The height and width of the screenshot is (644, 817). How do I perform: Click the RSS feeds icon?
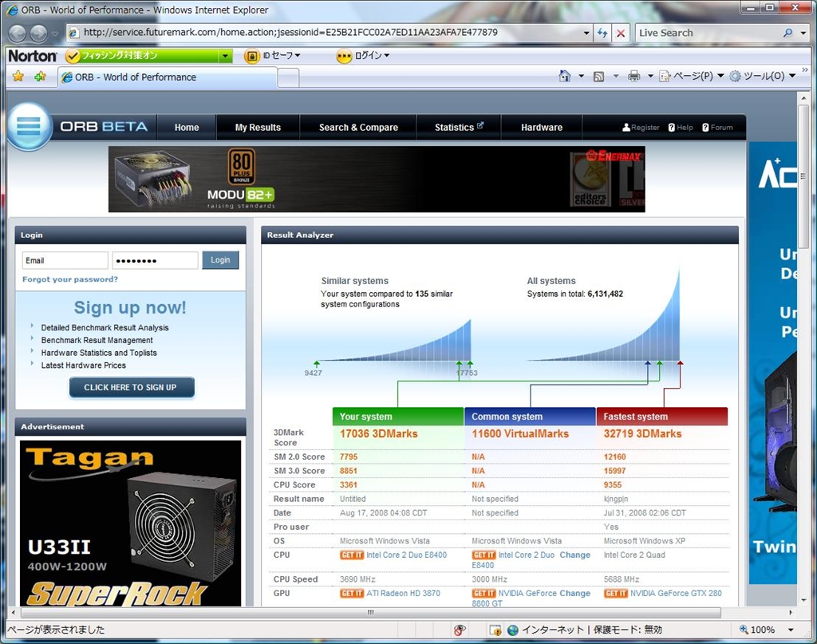tap(598, 77)
